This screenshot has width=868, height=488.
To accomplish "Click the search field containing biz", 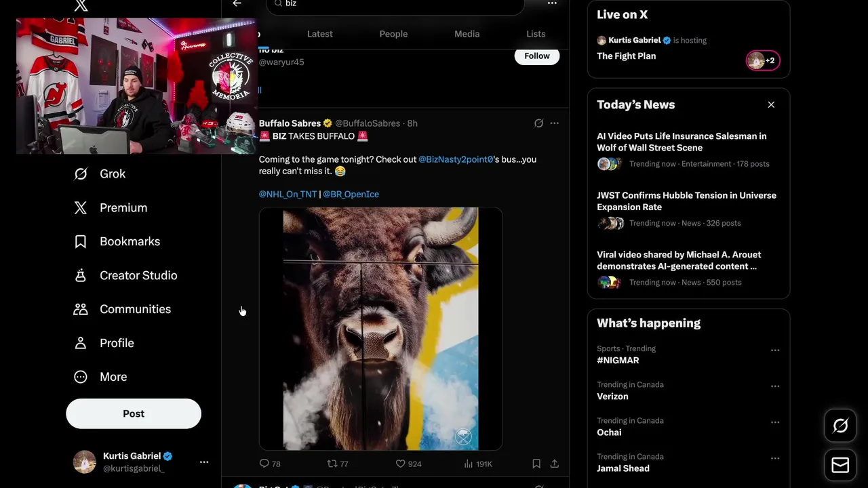I will 395,5.
